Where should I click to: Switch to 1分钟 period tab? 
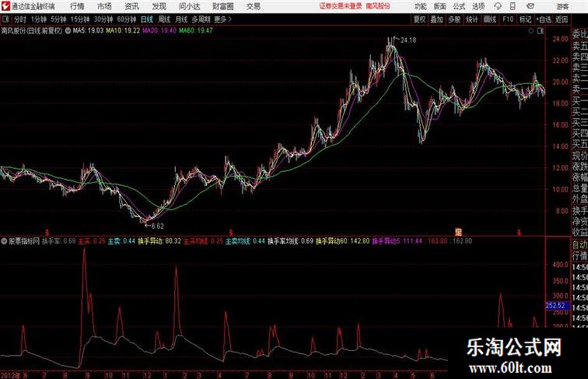point(39,19)
